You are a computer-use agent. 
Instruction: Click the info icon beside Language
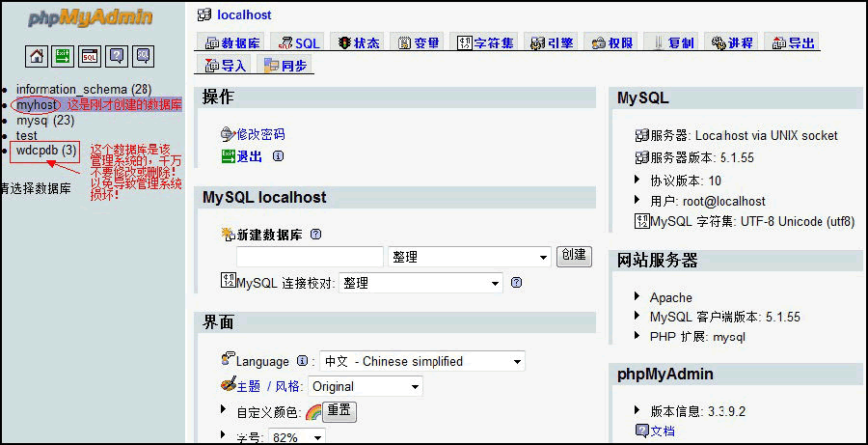tap(302, 361)
